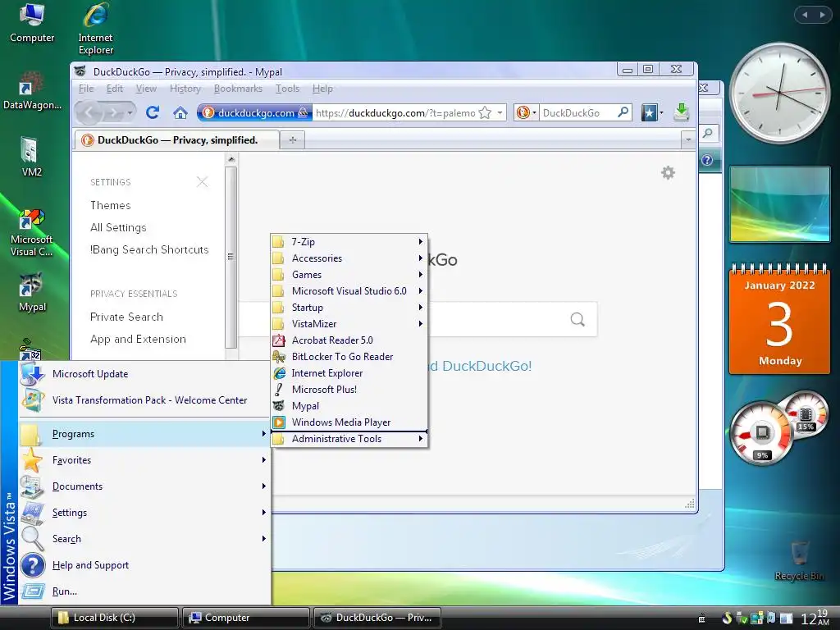Reload the page in the Mypal toolbar

coord(153,112)
